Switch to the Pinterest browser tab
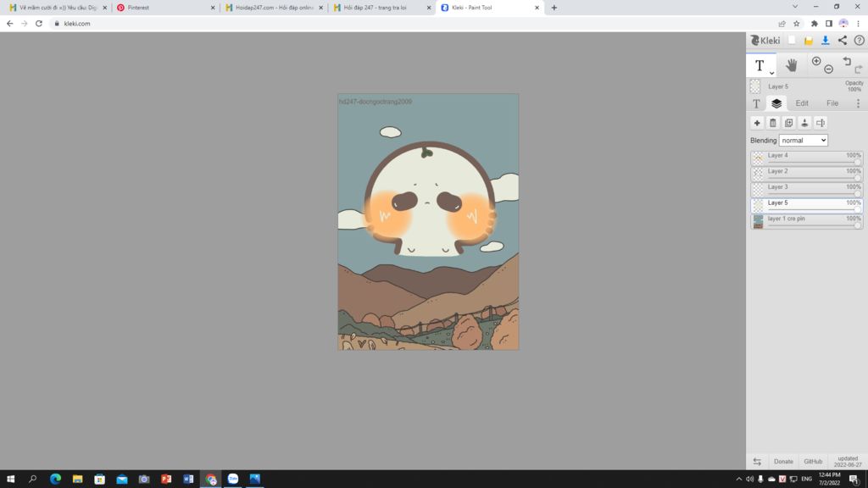Screen dimensions: 868x488 pos(165,8)
